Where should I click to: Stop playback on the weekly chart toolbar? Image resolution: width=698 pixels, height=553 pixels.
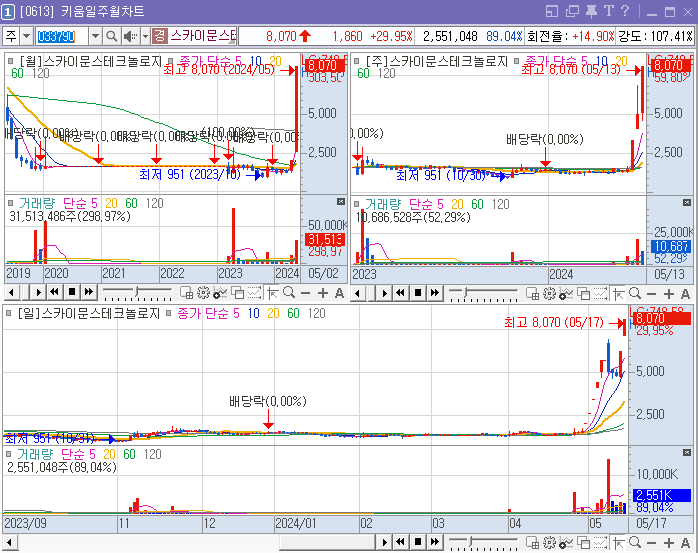pyautogui.click(x=418, y=293)
